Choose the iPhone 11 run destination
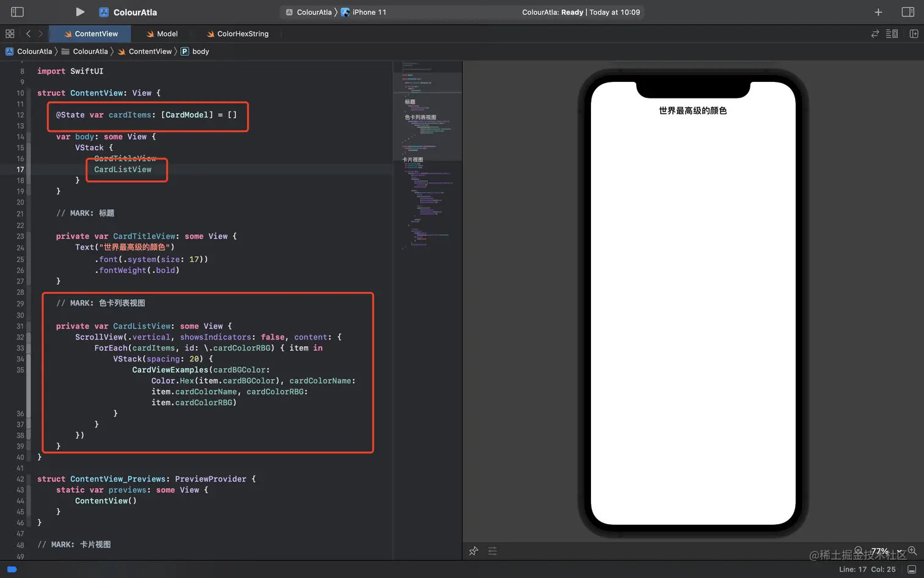Viewport: 924px width, 578px height. click(x=364, y=12)
